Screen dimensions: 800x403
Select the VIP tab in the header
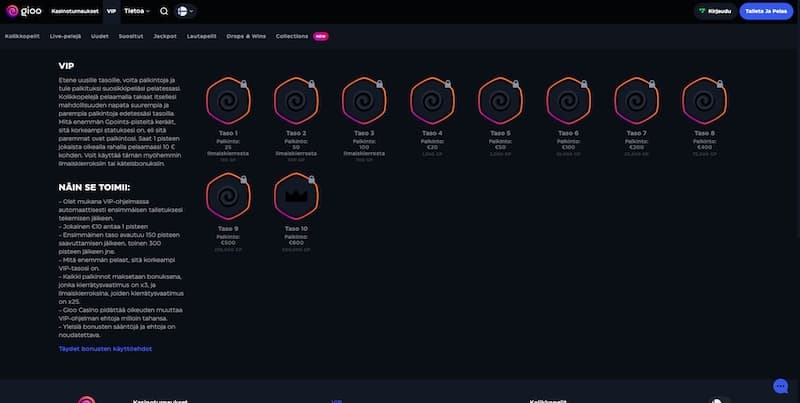pyautogui.click(x=111, y=11)
